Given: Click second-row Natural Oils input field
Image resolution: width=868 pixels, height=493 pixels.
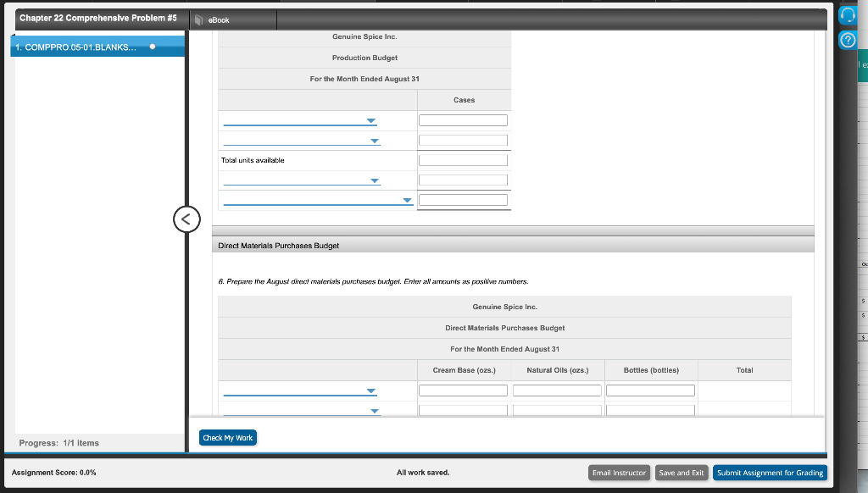Looking at the screenshot, I should 557,410.
